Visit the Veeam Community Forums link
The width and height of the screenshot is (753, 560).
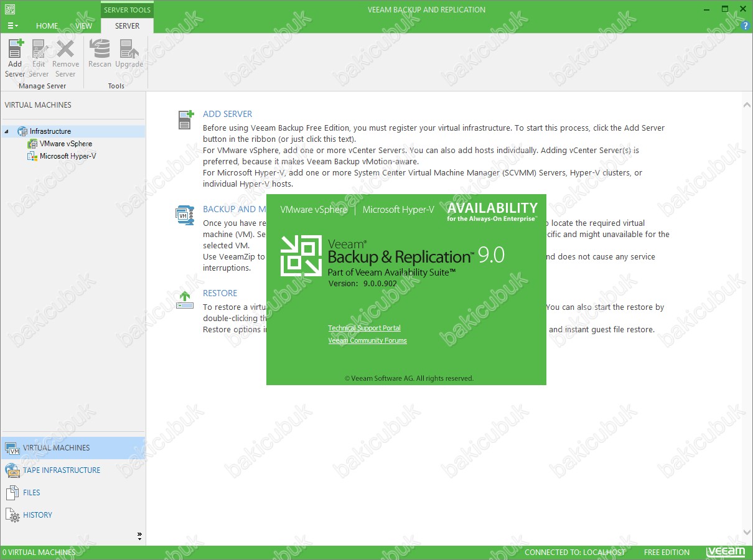368,340
